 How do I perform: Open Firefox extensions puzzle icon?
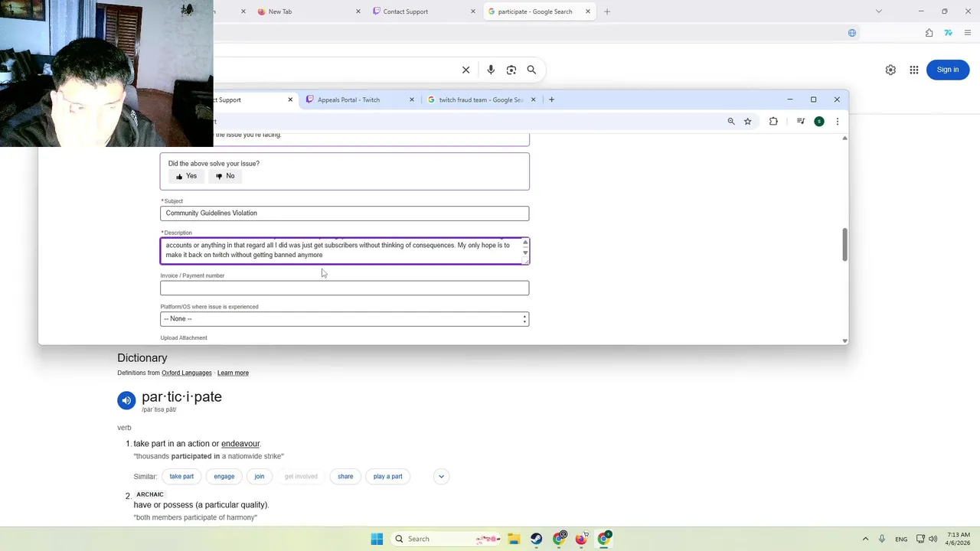tap(929, 33)
